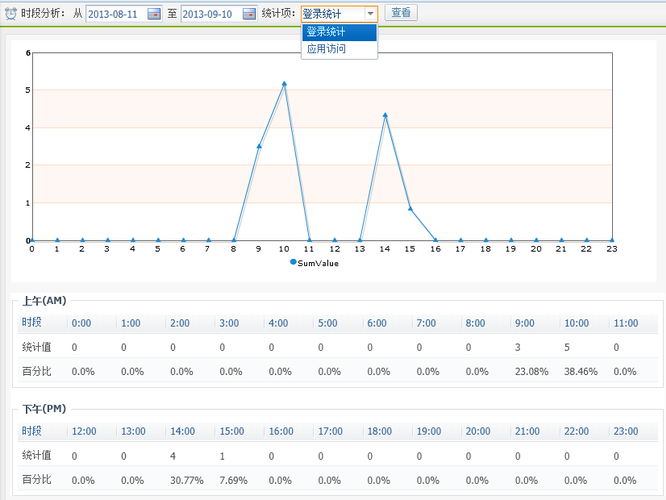This screenshot has width=666, height=500.
Task: Click the end date field showing 2013-09-10
Action: point(209,14)
